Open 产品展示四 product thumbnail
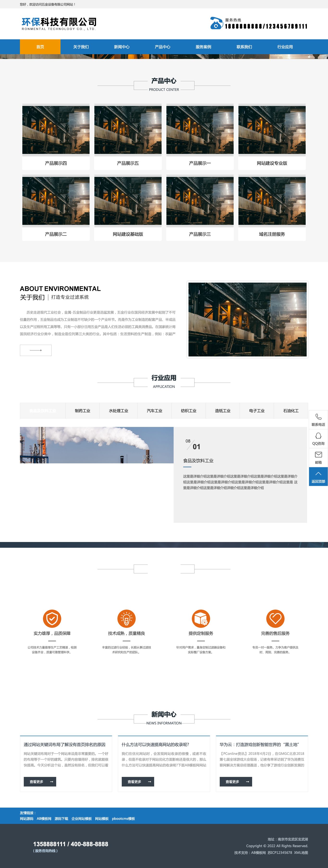328x868 pixels. (x=56, y=130)
